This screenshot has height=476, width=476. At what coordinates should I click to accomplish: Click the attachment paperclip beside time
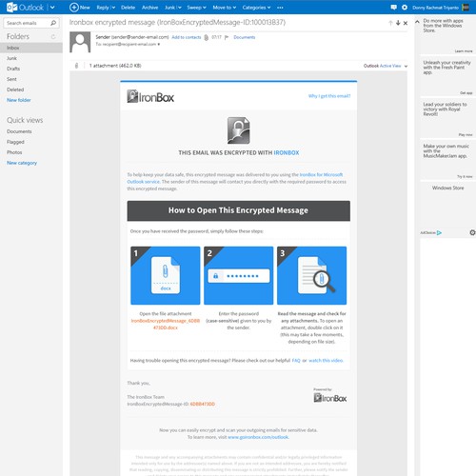207,37
